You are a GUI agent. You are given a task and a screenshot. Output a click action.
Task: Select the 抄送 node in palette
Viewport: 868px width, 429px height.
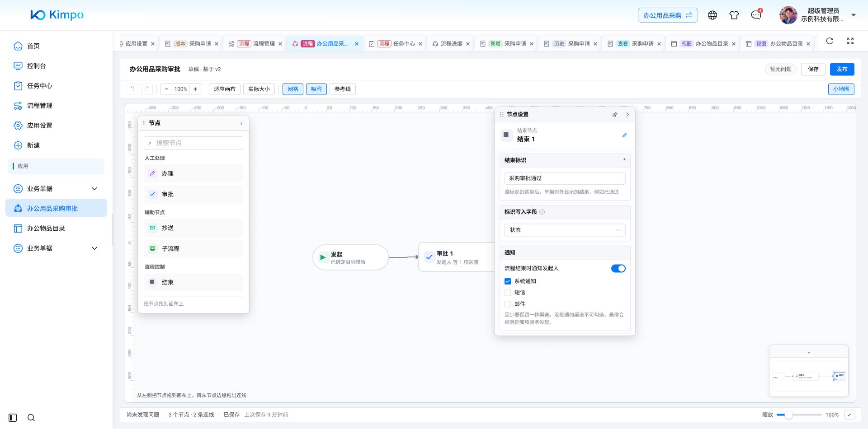pyautogui.click(x=193, y=228)
